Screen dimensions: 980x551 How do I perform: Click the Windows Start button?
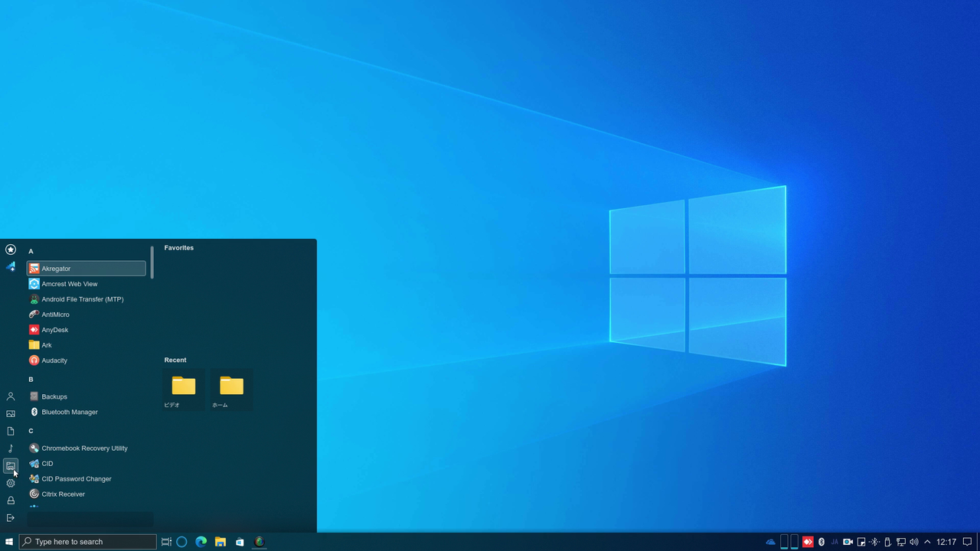tap(9, 542)
